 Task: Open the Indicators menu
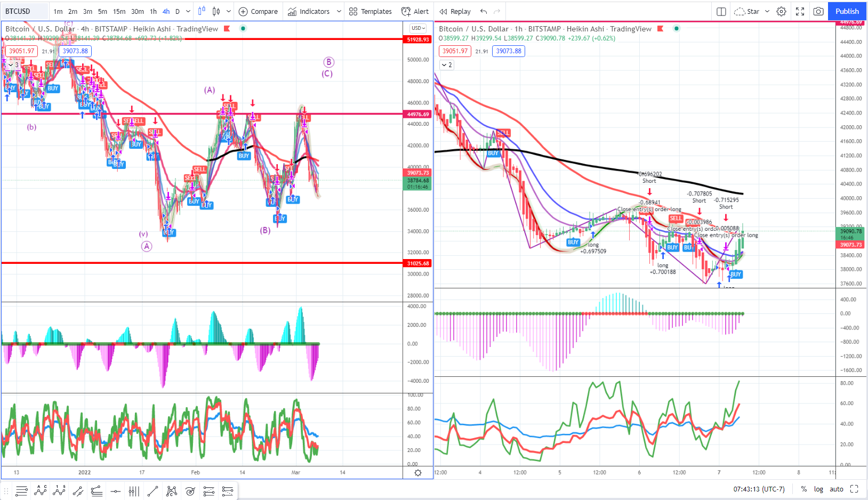pyautogui.click(x=309, y=11)
